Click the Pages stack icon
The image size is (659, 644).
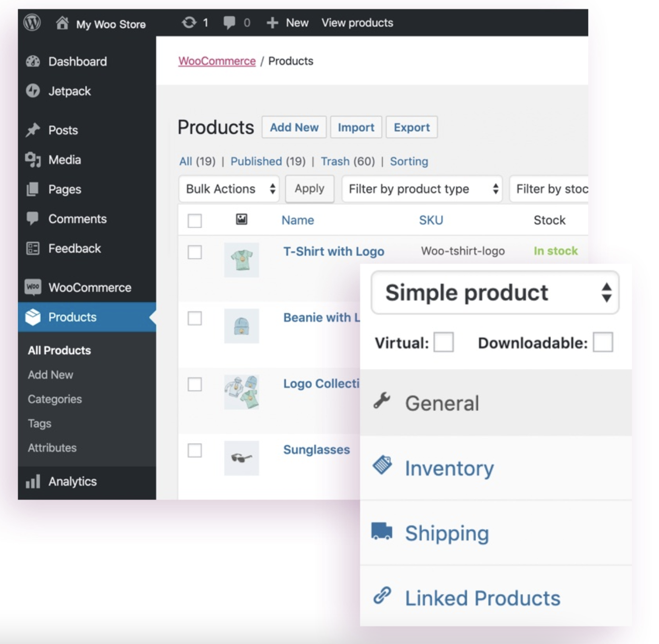pyautogui.click(x=33, y=189)
